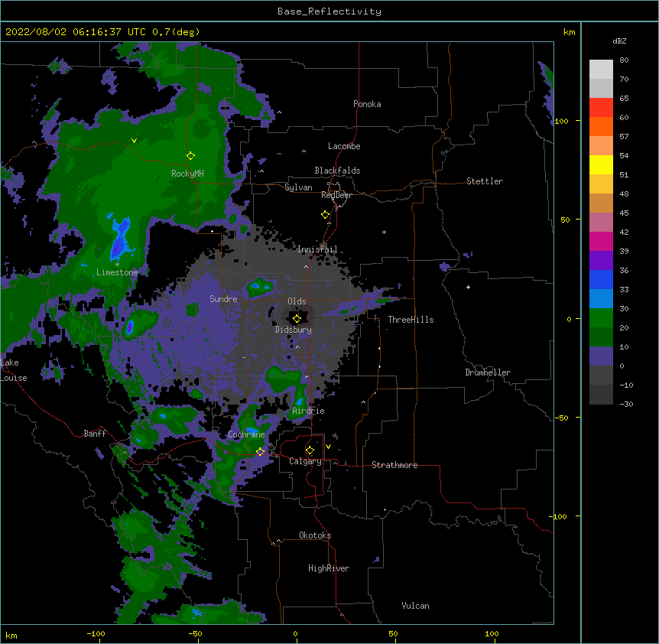
Task: Click the yellow diamond marker beside Cochrane
Action: (x=260, y=451)
